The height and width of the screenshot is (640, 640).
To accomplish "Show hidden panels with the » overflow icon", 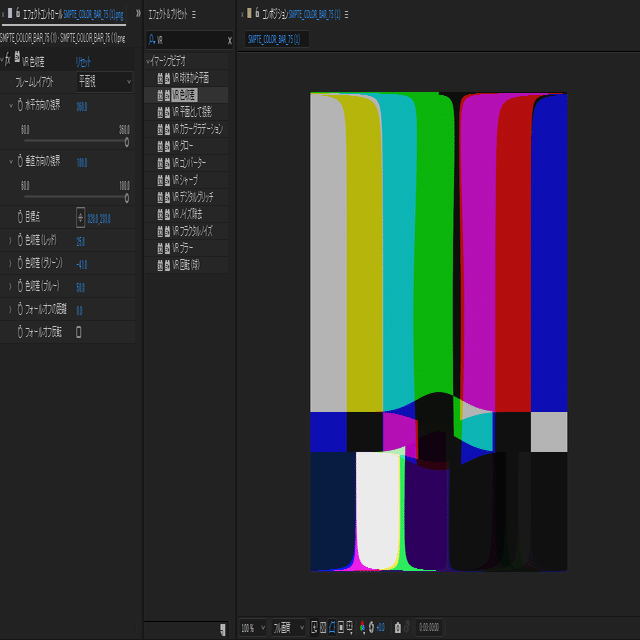I will (138, 13).
